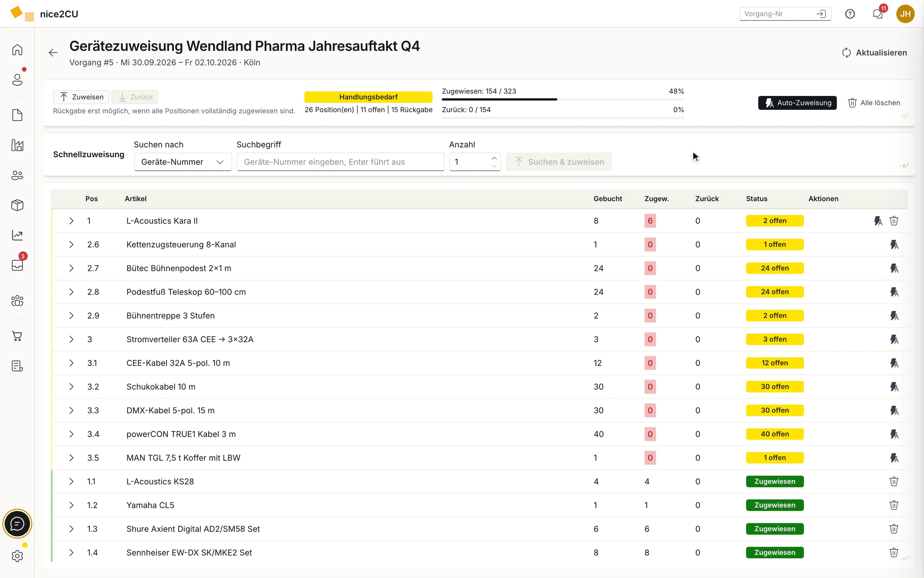Auto-assign the L-Acoustics Kara II row
This screenshot has width=924, height=578.
(878, 221)
